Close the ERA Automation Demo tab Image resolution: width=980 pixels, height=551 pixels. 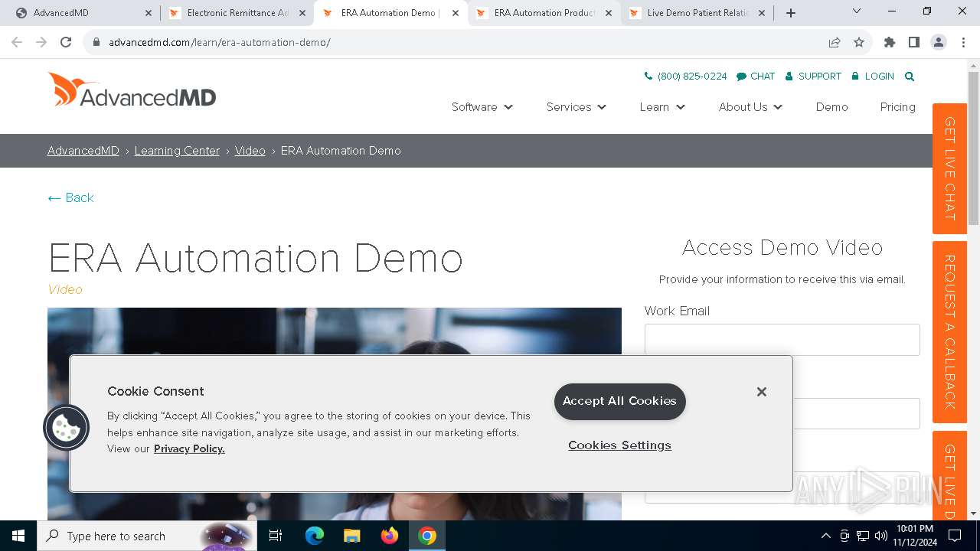(456, 13)
